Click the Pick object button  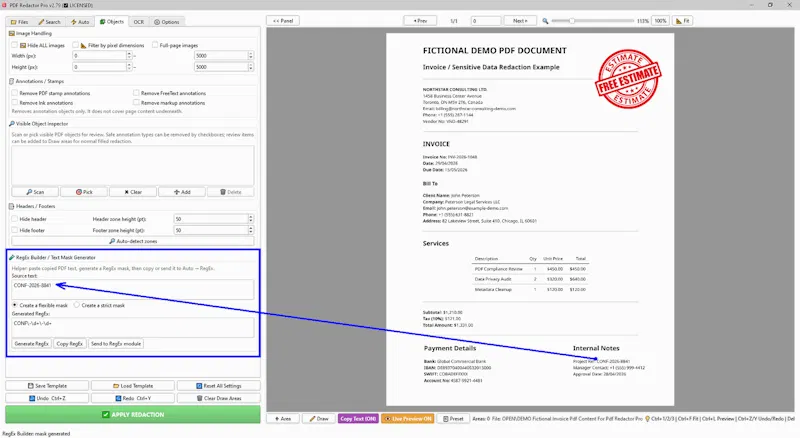84,192
